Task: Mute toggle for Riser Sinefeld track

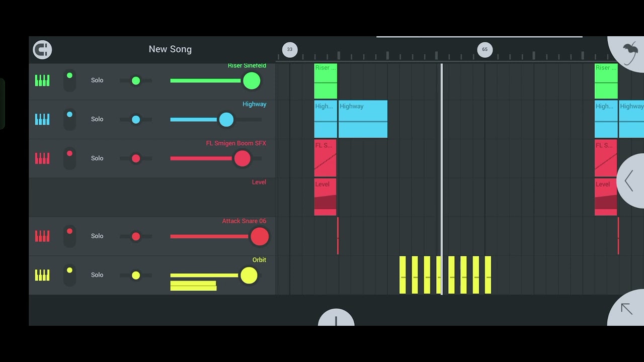Action: [x=69, y=80]
